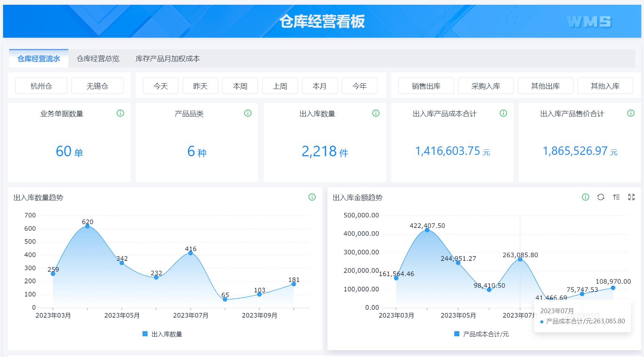The height and width of the screenshot is (357, 644).
Task: Click info icon on 出入库数量 card
Action: pyautogui.click(x=376, y=113)
